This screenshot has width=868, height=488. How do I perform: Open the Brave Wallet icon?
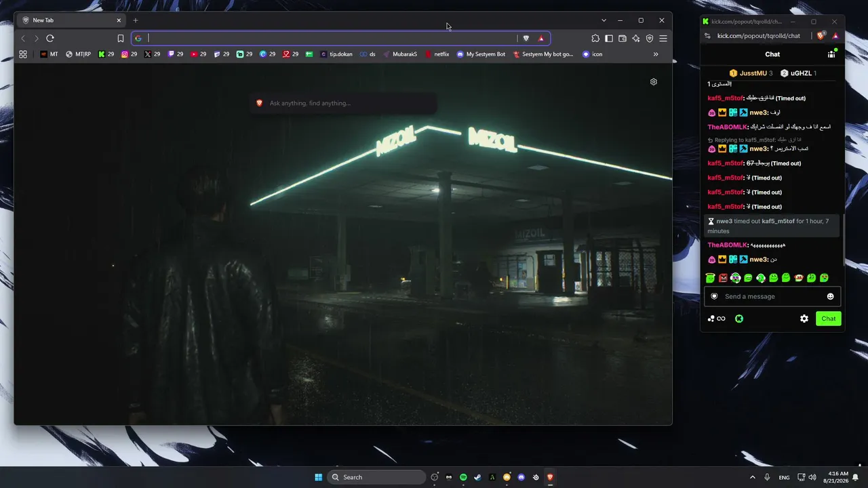point(623,39)
